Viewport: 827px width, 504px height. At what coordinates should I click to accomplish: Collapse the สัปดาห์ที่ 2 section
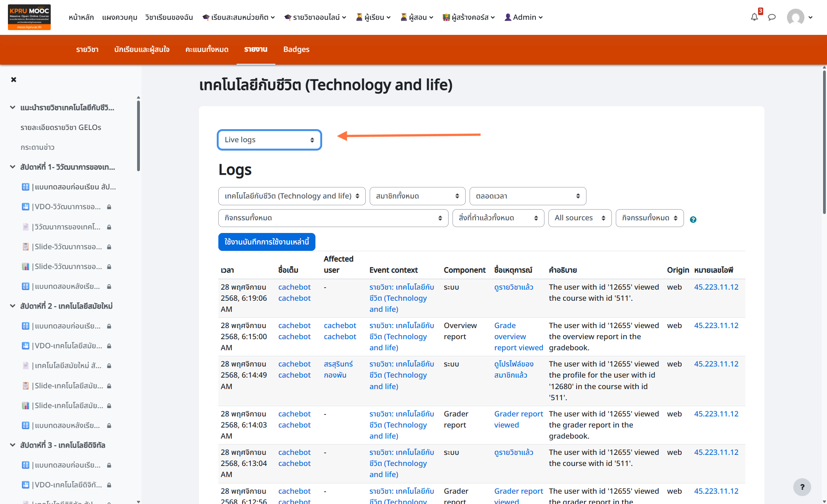13,306
